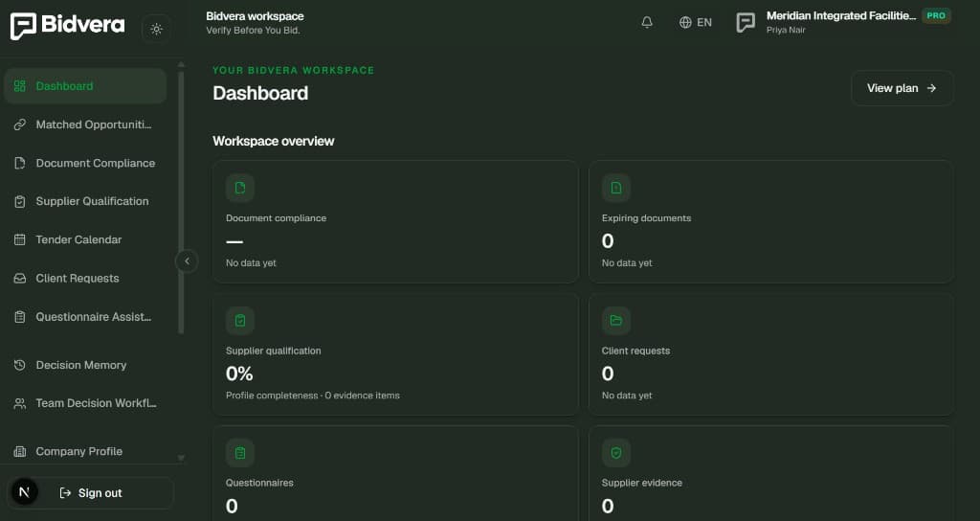Screen dimensions: 980x521
Task: Open Team Decision Workflow in the sidebar
Action: 85,403
